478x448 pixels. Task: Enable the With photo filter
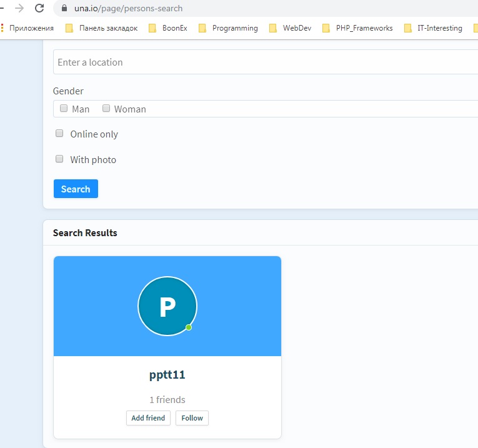(x=60, y=159)
